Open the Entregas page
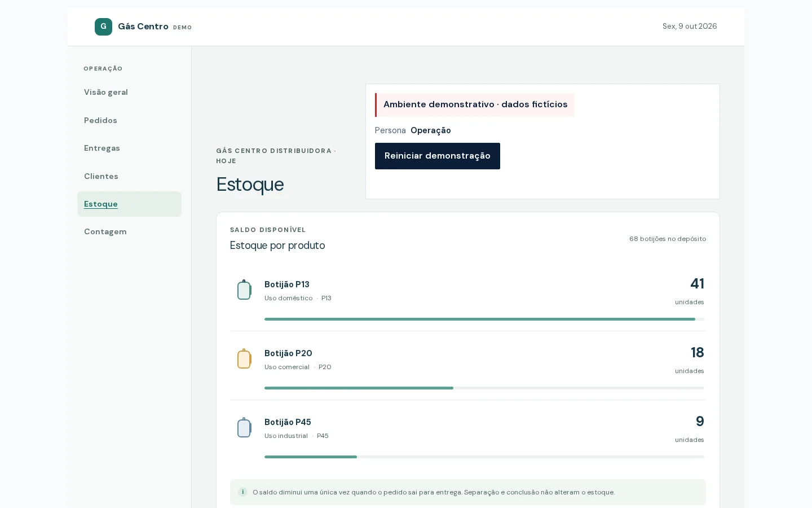Screen dimensions: 812x508 129,148
